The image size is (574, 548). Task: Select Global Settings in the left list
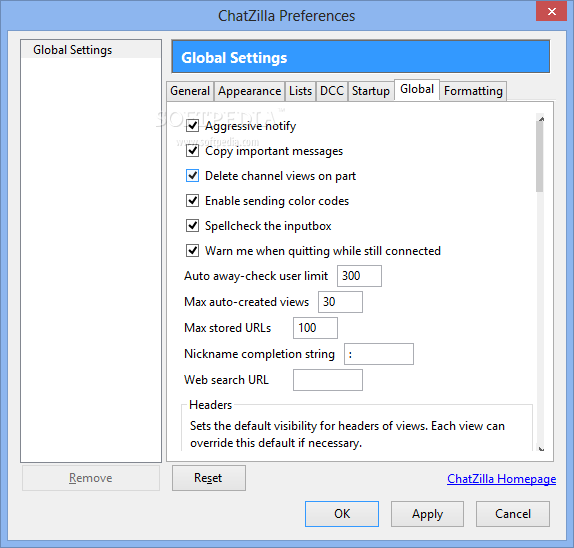click(91, 50)
